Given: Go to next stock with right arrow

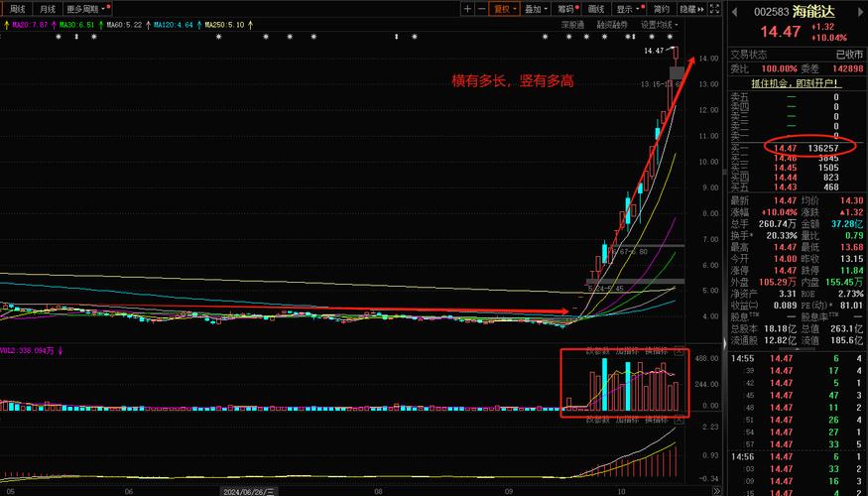Looking at the screenshot, I should coord(859,13).
